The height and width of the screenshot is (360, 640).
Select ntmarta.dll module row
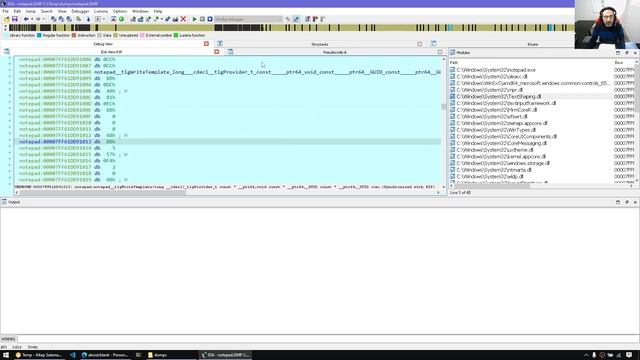[x=543, y=170]
